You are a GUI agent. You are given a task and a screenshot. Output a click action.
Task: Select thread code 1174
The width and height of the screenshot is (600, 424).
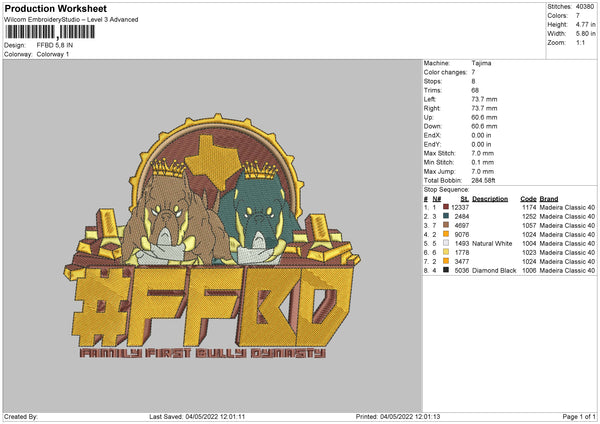pyautogui.click(x=529, y=207)
